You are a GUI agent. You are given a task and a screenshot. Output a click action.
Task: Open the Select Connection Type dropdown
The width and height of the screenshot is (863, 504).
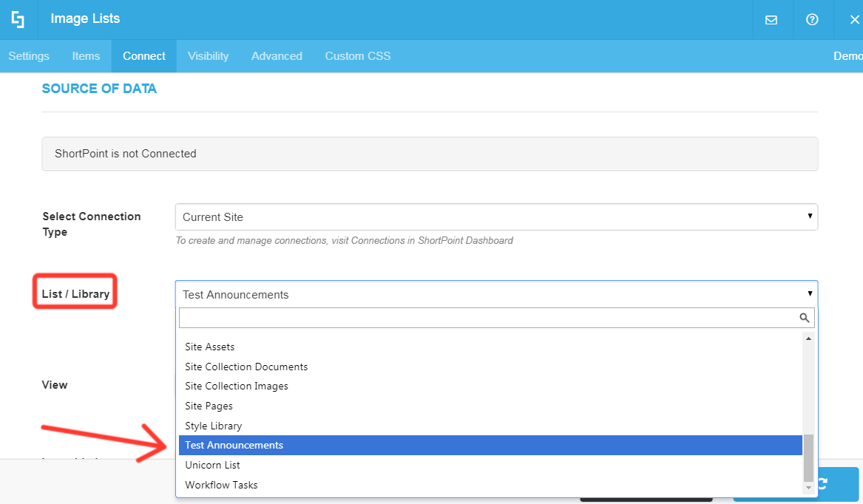495,217
